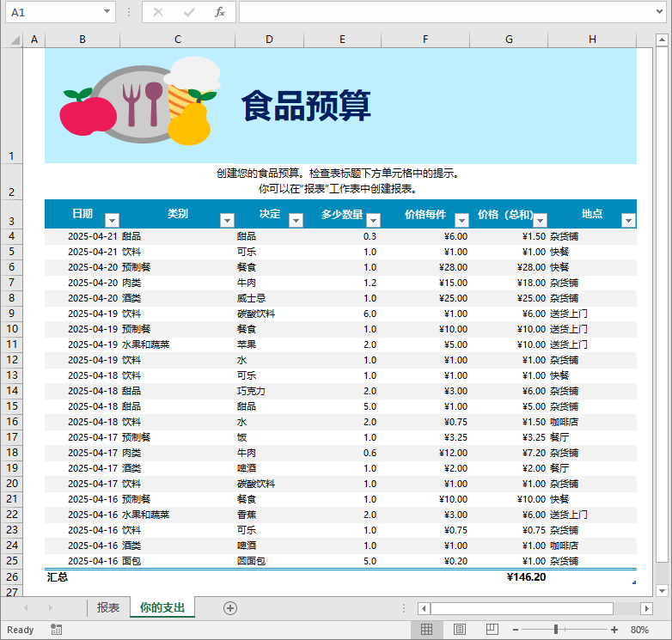Viewport: 672px width, 640px height.
Task: Click the 圆面包 cell
Action: pyautogui.click(x=269, y=561)
